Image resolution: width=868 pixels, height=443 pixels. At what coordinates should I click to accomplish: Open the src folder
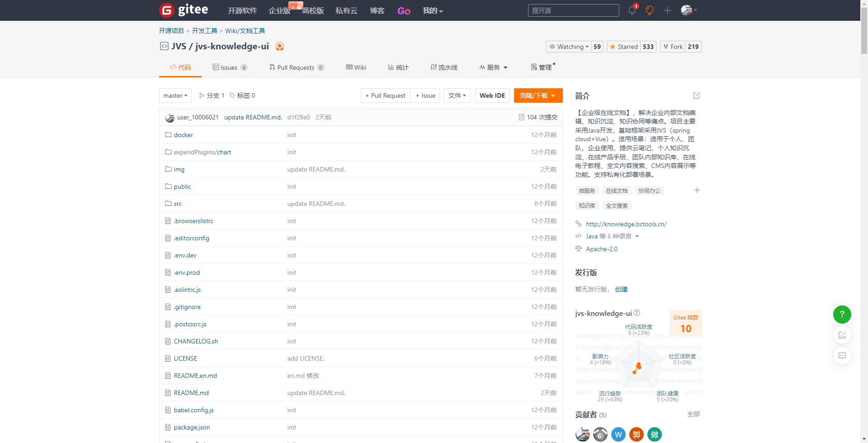pyautogui.click(x=178, y=204)
